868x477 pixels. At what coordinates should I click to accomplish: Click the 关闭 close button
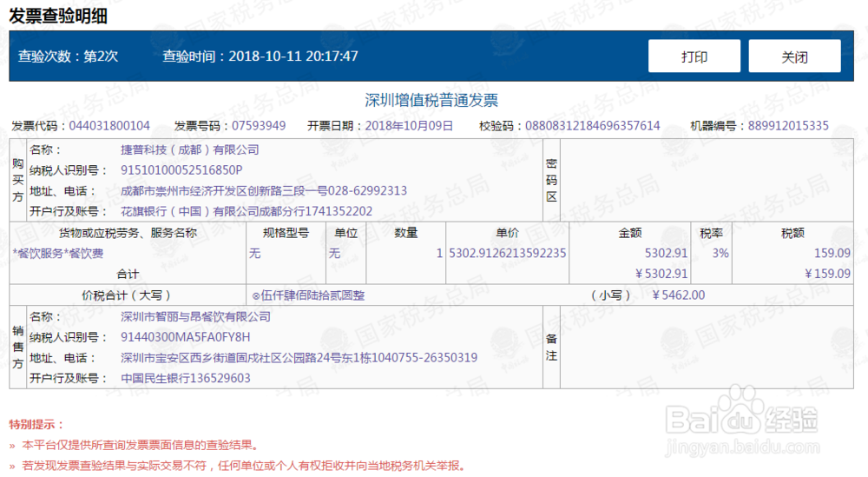point(794,56)
